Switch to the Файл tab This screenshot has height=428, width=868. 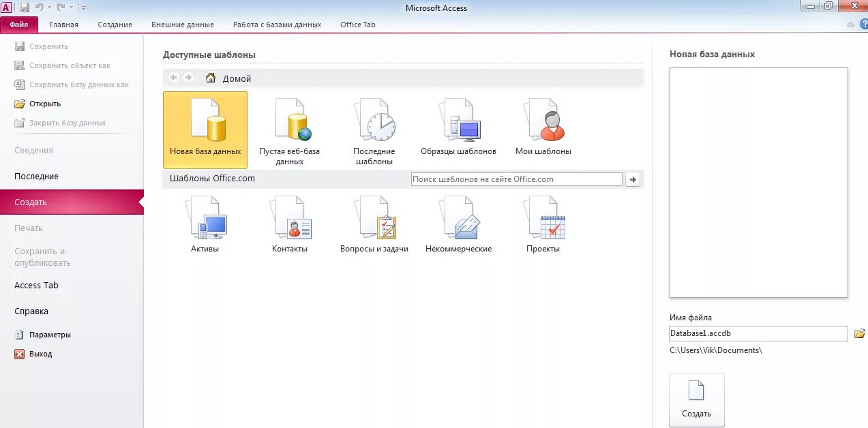[19, 25]
